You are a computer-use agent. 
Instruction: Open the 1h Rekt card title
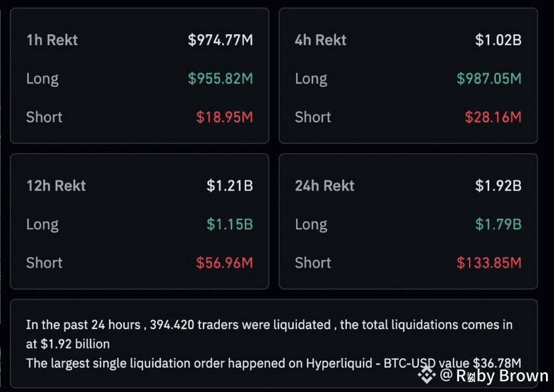click(x=52, y=40)
